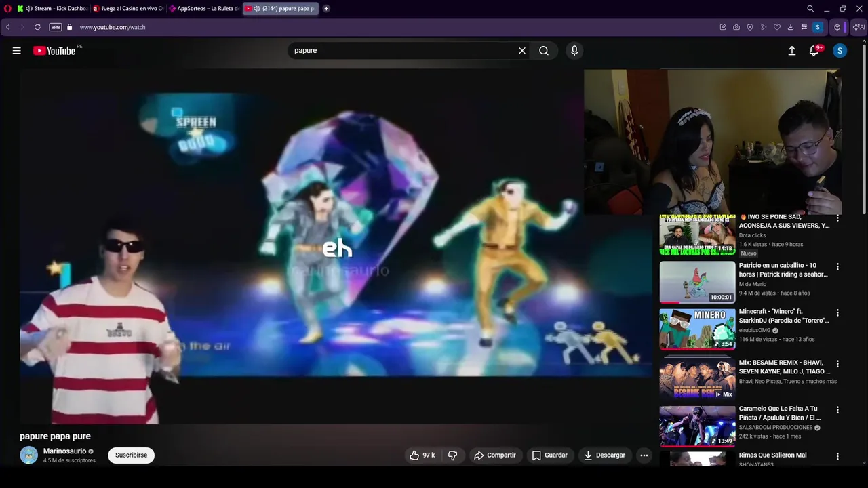Image resolution: width=868 pixels, height=488 pixels.
Task: Open the send/flow arrow icon
Action: tap(764, 27)
